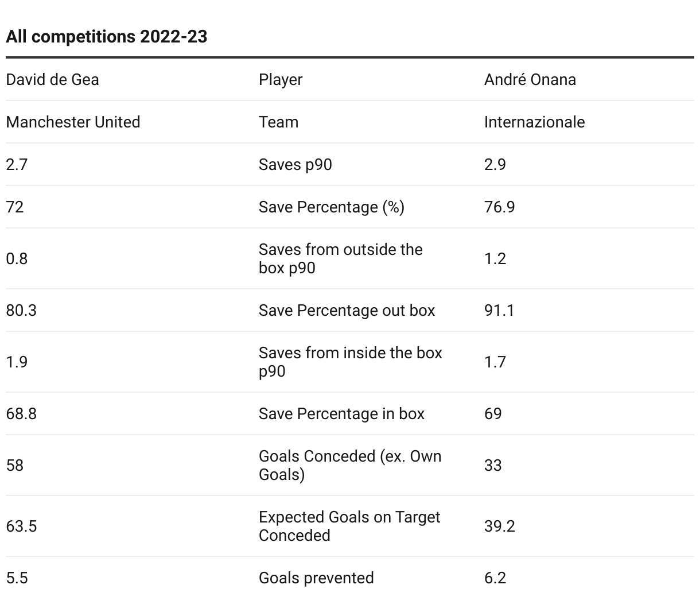The image size is (700, 604).
Task: Click the 'All competitions 2022-23' title
Action: coord(107,37)
